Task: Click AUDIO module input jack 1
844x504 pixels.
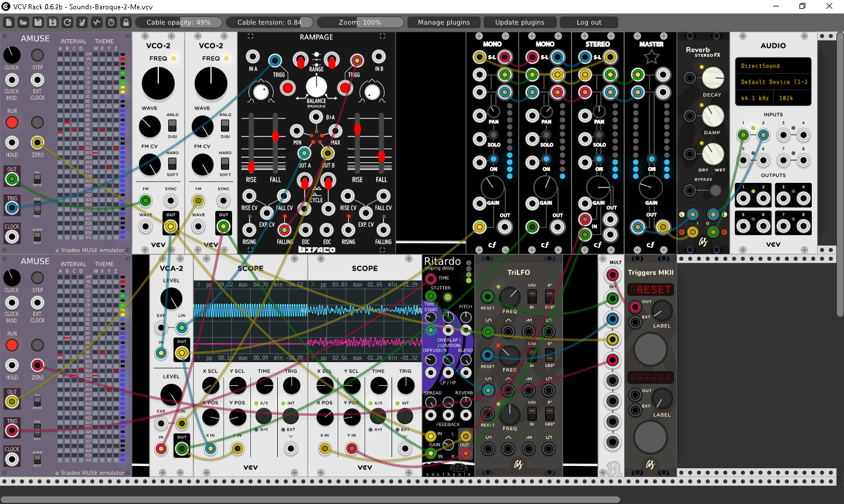Action: click(743, 135)
